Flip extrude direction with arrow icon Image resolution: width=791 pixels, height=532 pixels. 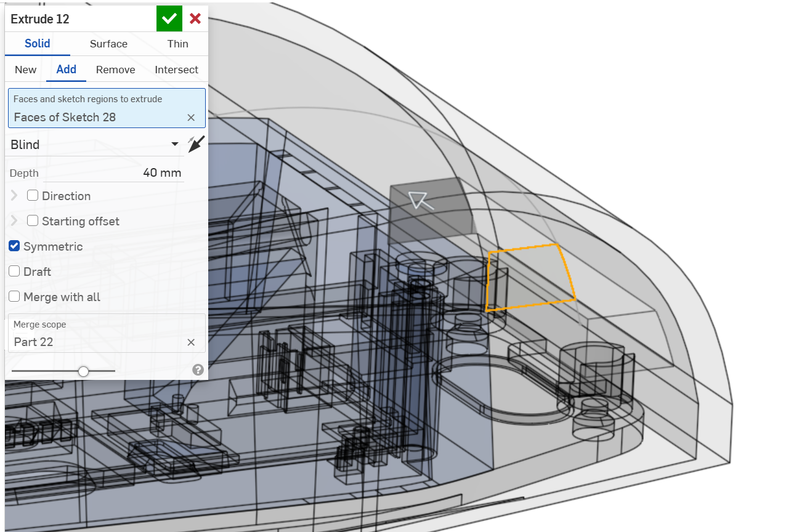pyautogui.click(x=196, y=145)
